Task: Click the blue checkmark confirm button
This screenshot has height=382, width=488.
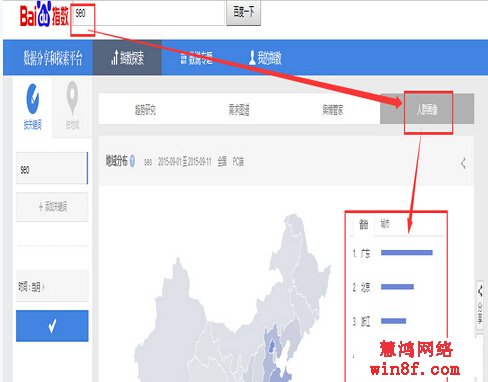Action: 52,326
